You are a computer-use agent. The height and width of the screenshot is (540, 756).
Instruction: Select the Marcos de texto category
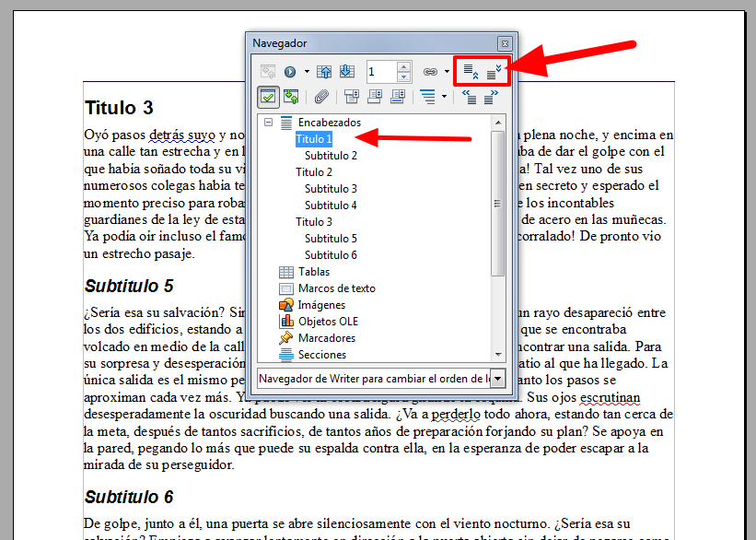pos(336,288)
